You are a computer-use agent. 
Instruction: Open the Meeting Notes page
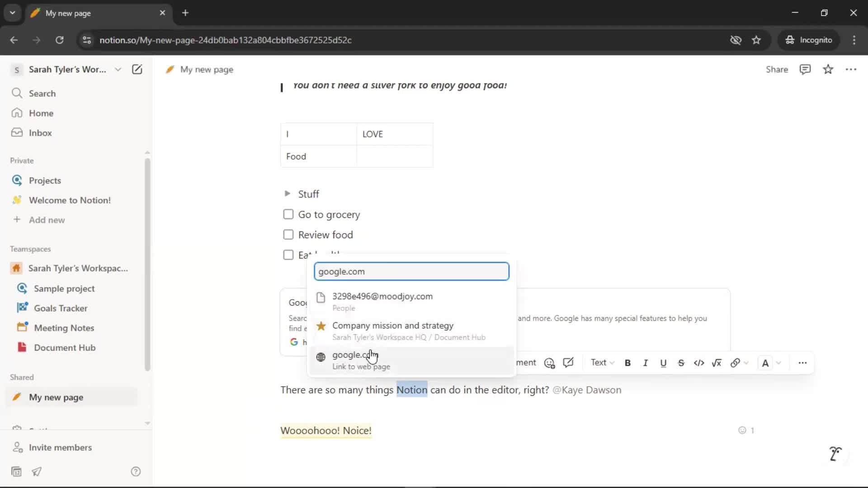tap(64, 328)
